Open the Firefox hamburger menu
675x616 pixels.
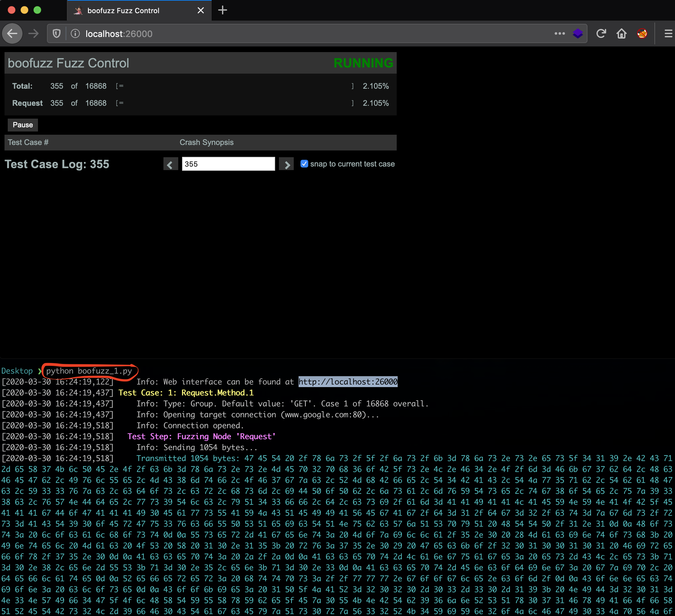tap(668, 33)
